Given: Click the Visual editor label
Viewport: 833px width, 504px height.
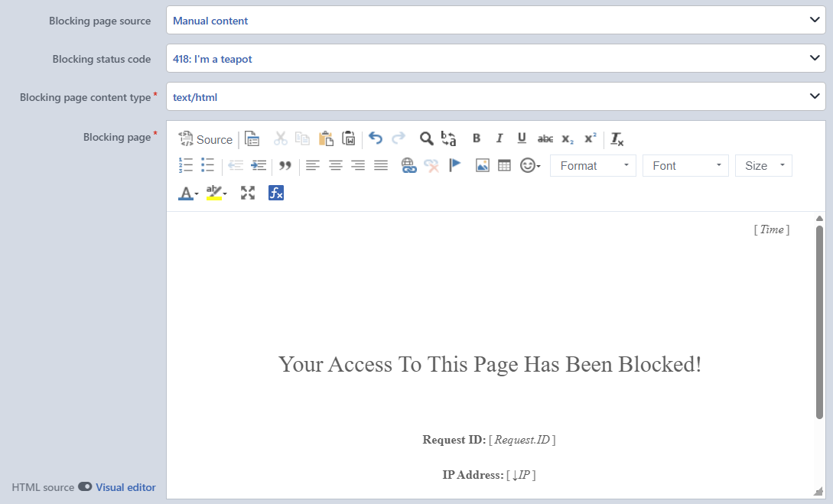Looking at the screenshot, I should click(126, 487).
